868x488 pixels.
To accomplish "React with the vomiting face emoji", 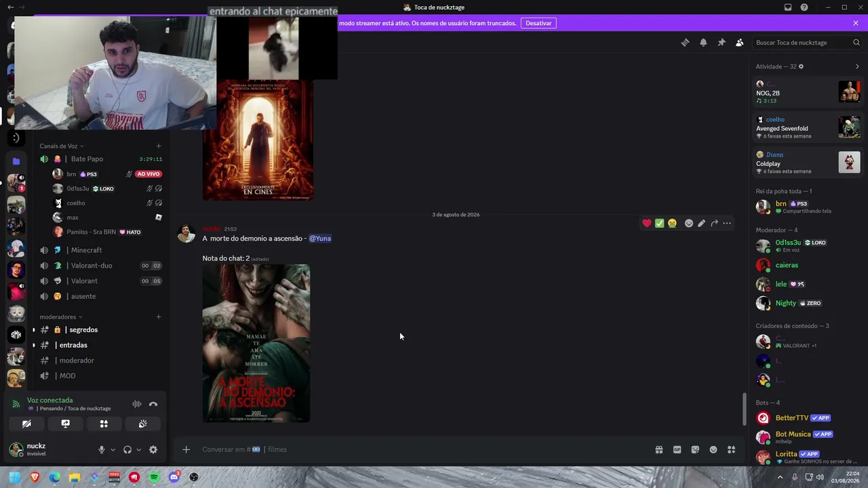I will pyautogui.click(x=672, y=223).
